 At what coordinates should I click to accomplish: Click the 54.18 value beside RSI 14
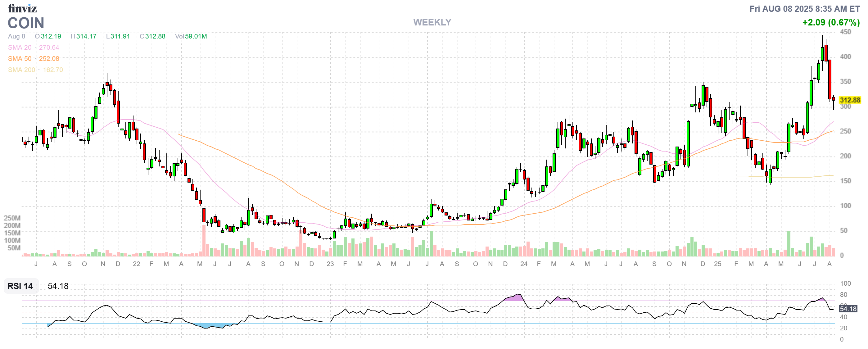point(58,286)
